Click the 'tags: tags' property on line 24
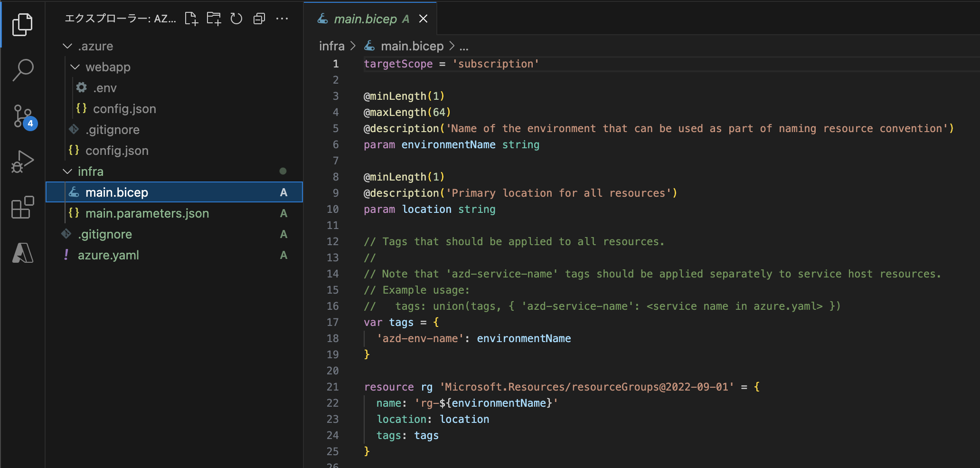The width and height of the screenshot is (980, 468). click(x=407, y=435)
